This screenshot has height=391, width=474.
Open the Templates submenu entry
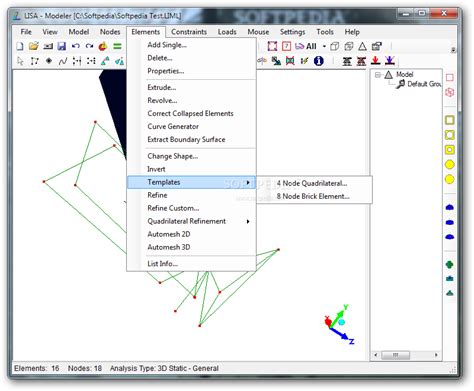(191, 182)
